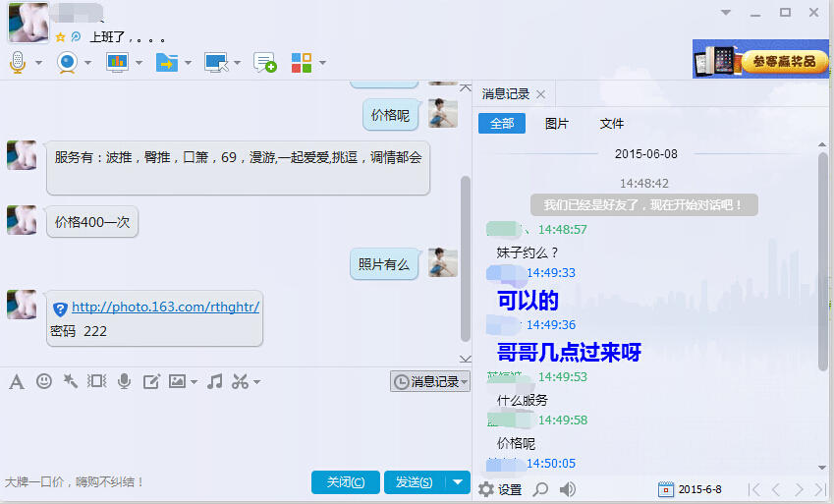834x504 pixels.
Task: Send a file with folder arrow icon
Action: pos(166,62)
